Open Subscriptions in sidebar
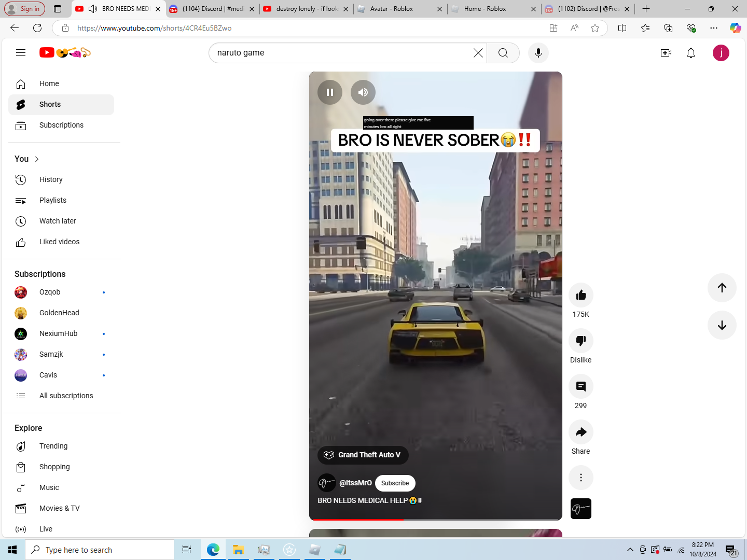The height and width of the screenshot is (560, 747). click(x=61, y=125)
